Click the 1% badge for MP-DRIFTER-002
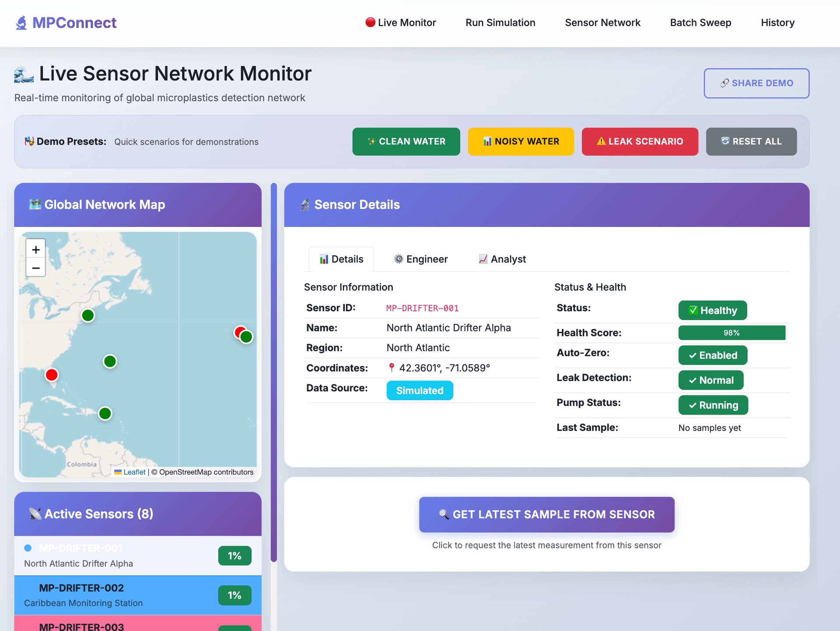The image size is (840, 631). [x=234, y=595]
